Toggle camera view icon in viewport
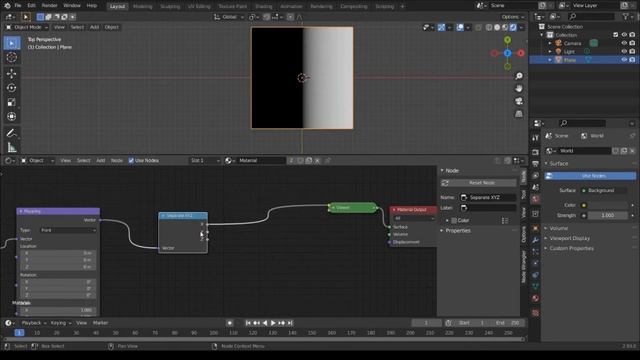Image resolution: width=640 pixels, height=360 pixels. tap(519, 101)
